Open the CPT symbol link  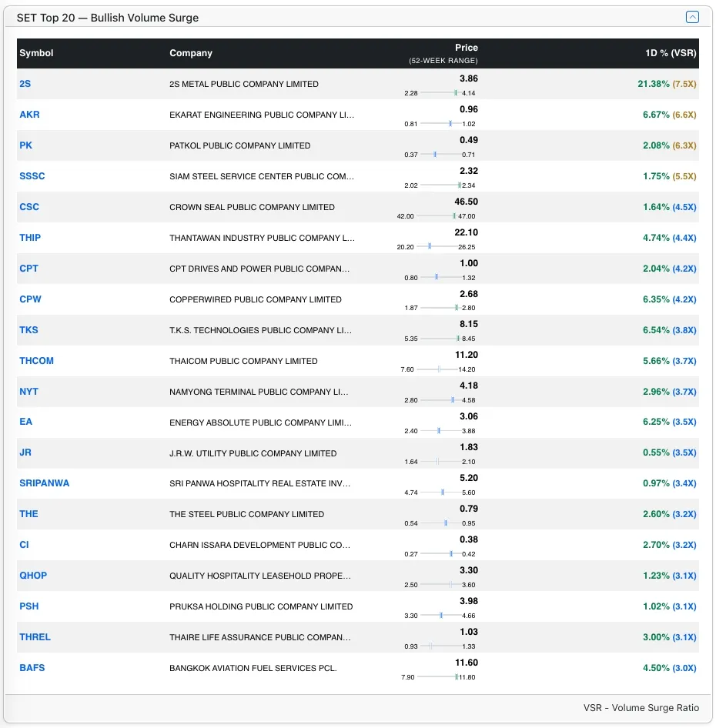point(28,269)
